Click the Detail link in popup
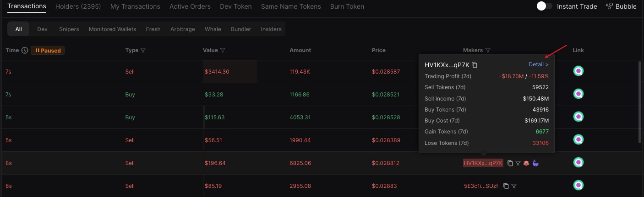 point(538,64)
